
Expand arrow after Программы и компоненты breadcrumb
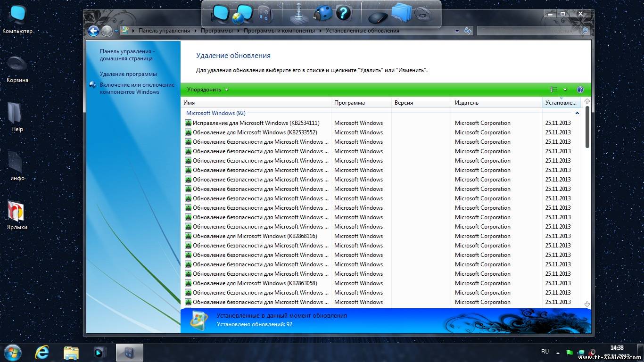click(x=320, y=31)
